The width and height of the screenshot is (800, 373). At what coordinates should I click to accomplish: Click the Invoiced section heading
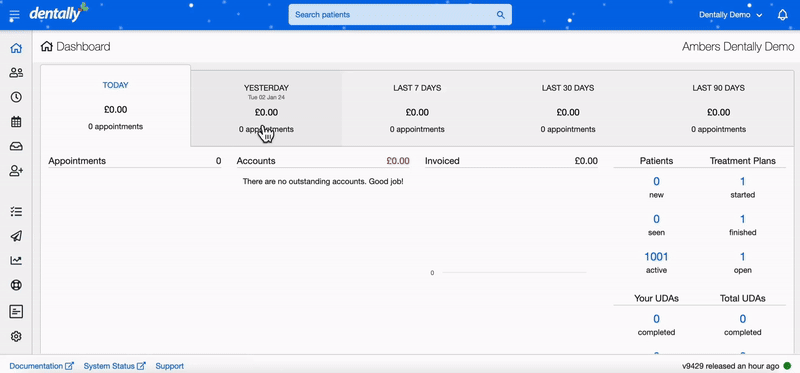(442, 161)
